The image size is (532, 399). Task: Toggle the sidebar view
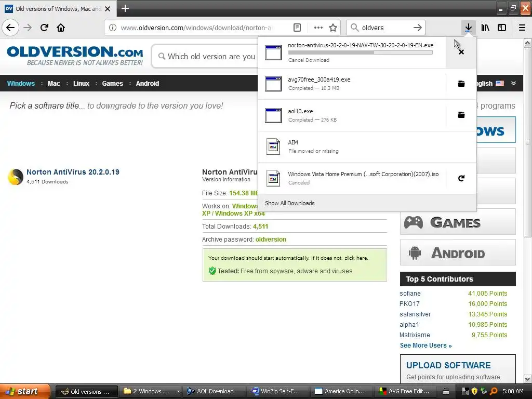point(502,28)
